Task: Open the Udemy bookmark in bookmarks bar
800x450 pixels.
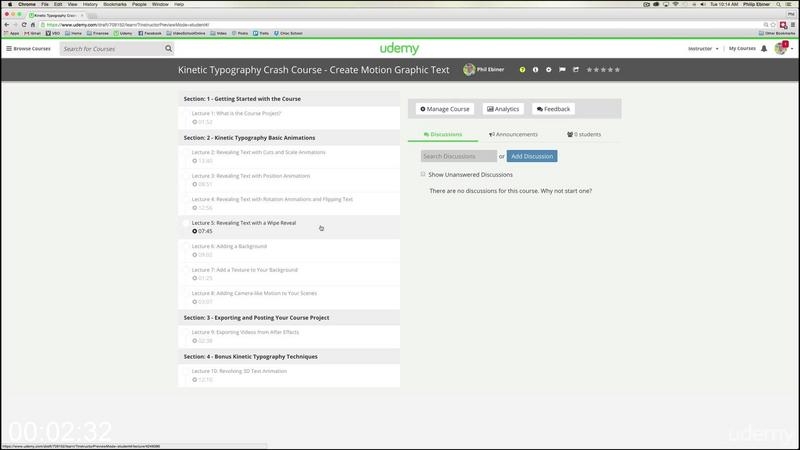Action: point(123,33)
